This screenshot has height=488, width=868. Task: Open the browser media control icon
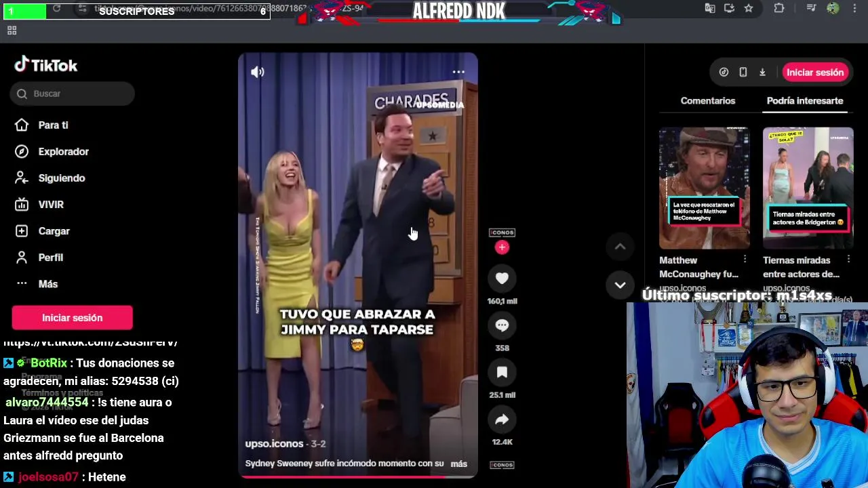click(x=811, y=8)
